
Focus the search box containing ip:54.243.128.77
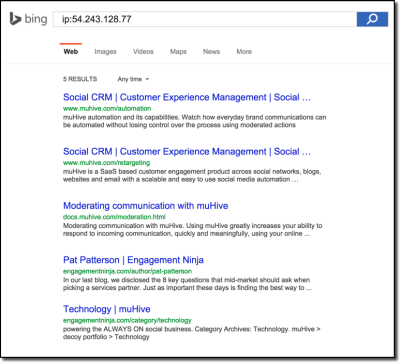[205, 19]
